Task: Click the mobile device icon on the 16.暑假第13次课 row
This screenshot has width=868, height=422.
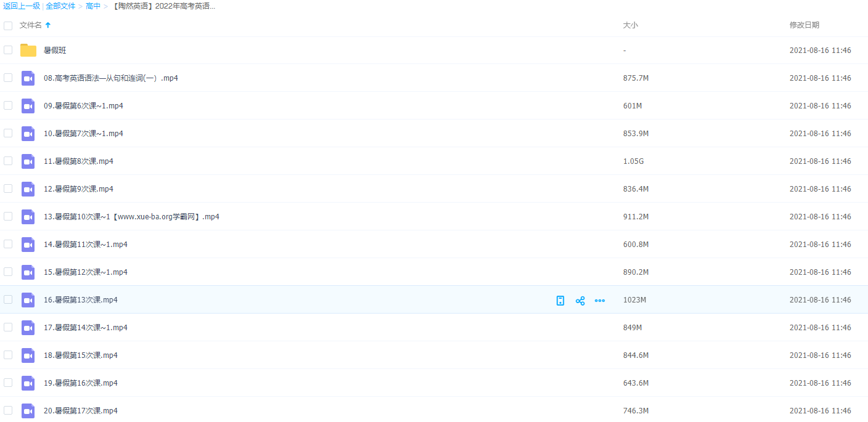Action: click(560, 301)
